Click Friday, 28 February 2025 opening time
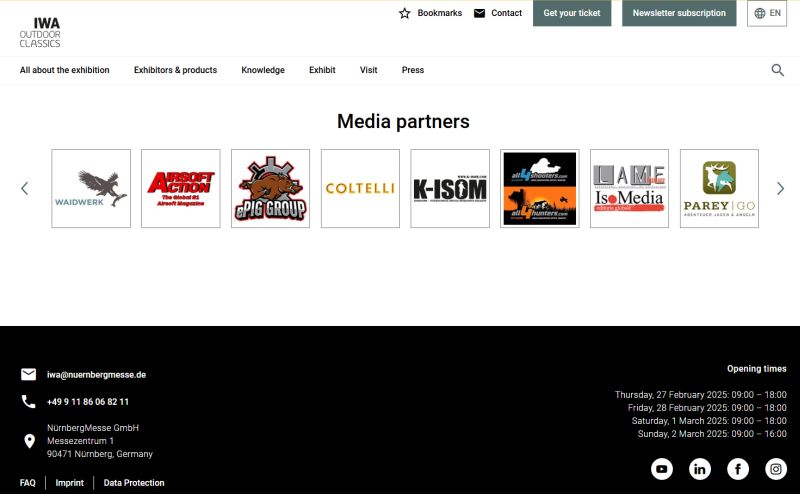This screenshot has width=800, height=494. click(x=707, y=408)
